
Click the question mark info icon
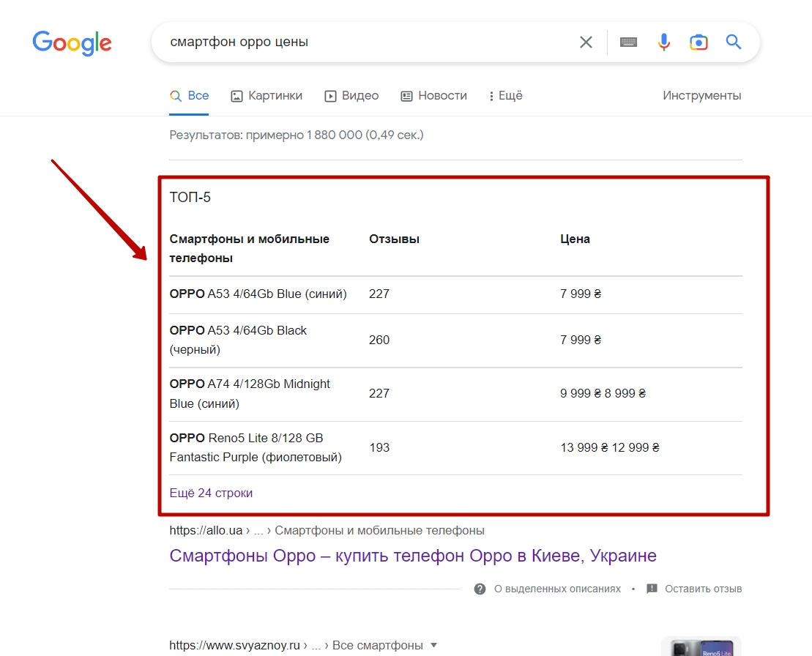480,589
